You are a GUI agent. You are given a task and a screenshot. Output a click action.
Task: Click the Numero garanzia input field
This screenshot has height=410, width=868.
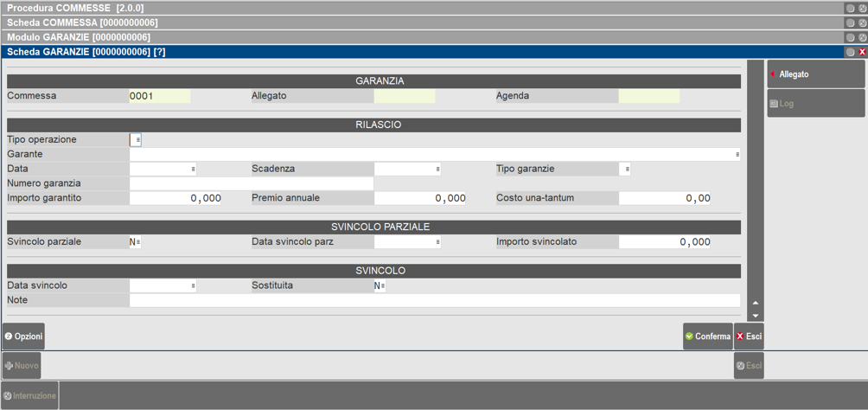[251, 183]
